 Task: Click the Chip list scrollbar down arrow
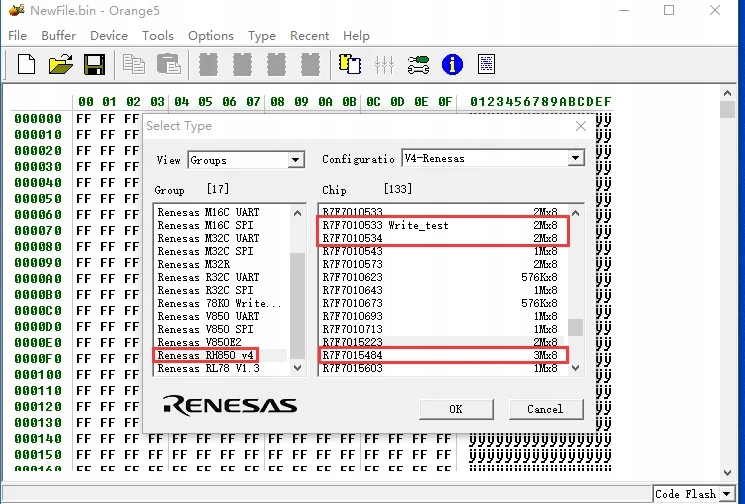pos(575,369)
